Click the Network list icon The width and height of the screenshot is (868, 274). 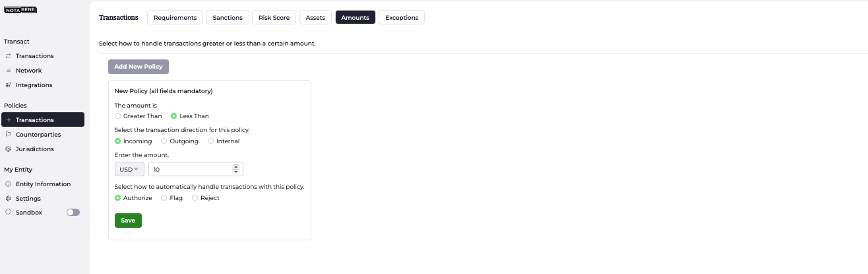coord(8,71)
